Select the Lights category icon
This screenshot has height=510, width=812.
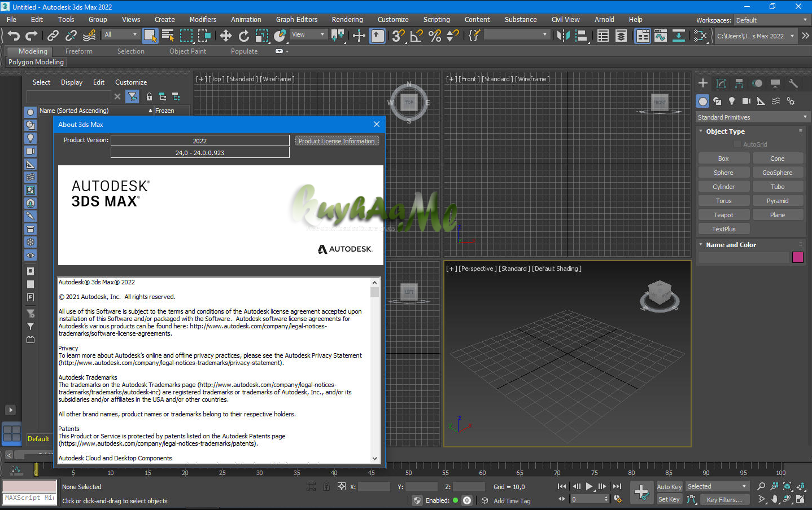(732, 101)
